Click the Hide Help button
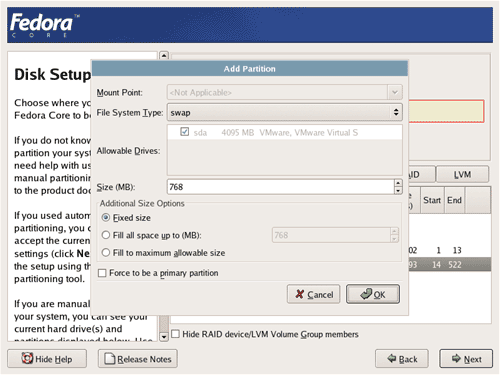The width and height of the screenshot is (500, 375). tap(47, 359)
